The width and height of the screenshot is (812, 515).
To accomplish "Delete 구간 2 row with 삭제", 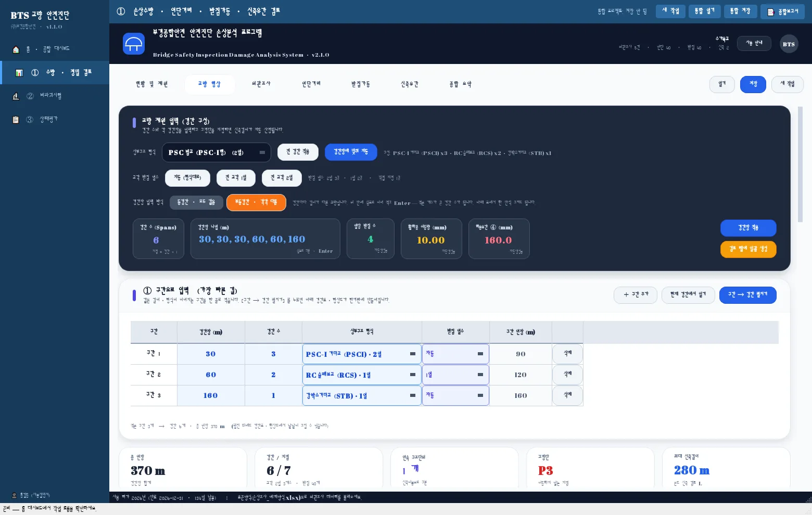I will tap(567, 375).
